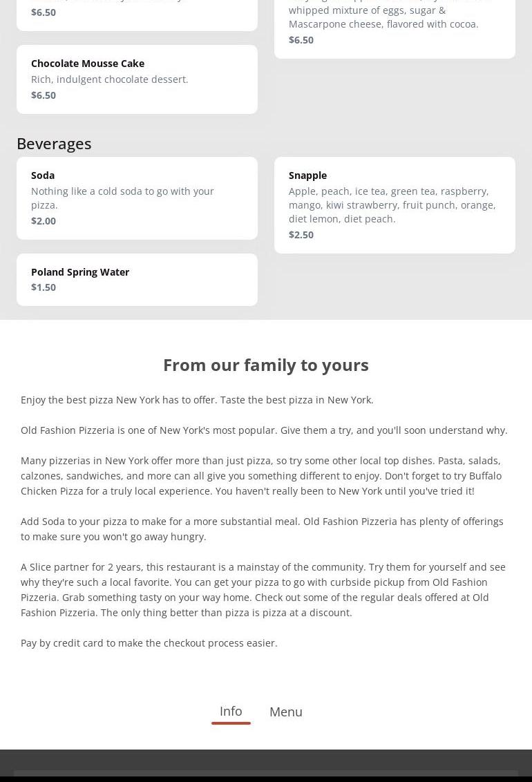The image size is (532, 782).
Task: Click the "Nothing like a cold soda" description
Action: pos(122,198)
